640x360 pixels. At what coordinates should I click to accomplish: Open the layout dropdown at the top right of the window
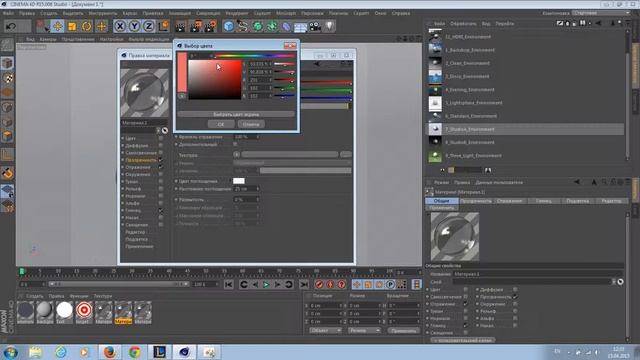coord(601,13)
